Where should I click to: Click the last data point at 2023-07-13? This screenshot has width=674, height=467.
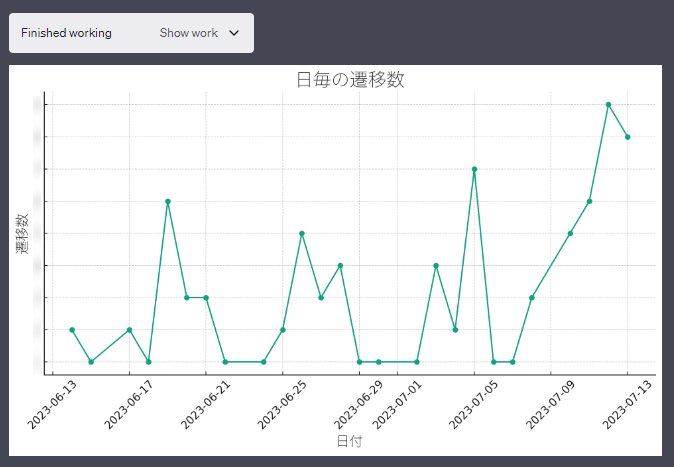[628, 137]
